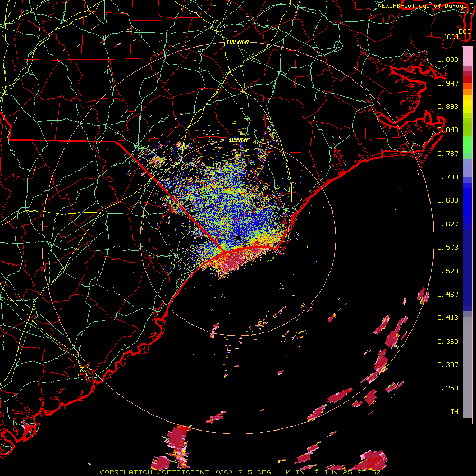Viewport: 476px width, 476px height.
Task: Click the TH threshold label
Action: pyautogui.click(x=454, y=412)
